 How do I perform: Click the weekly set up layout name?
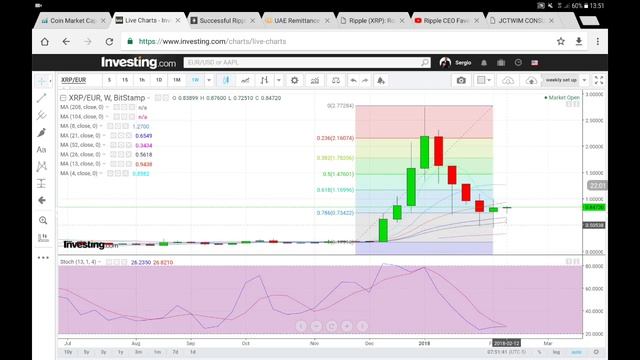pos(561,80)
